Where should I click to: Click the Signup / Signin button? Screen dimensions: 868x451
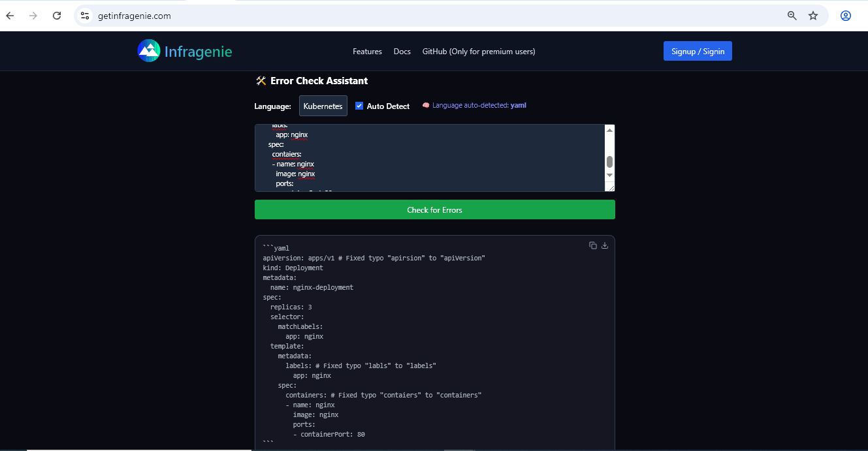698,51
